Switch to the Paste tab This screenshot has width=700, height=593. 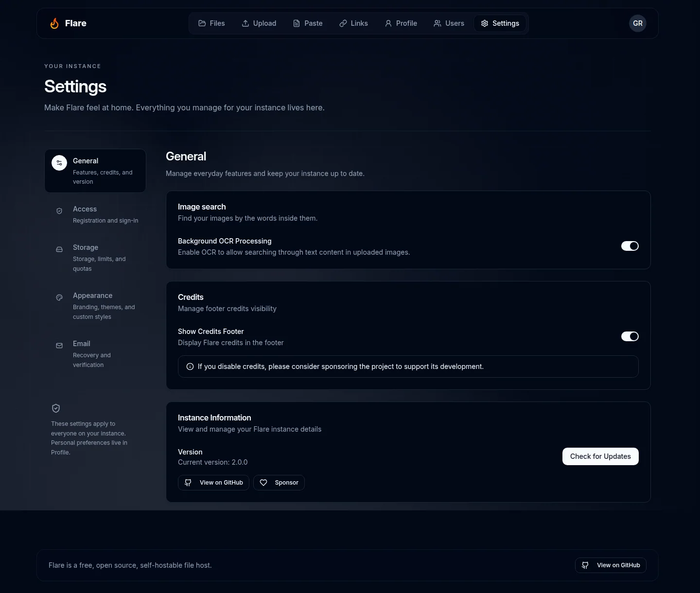(308, 23)
